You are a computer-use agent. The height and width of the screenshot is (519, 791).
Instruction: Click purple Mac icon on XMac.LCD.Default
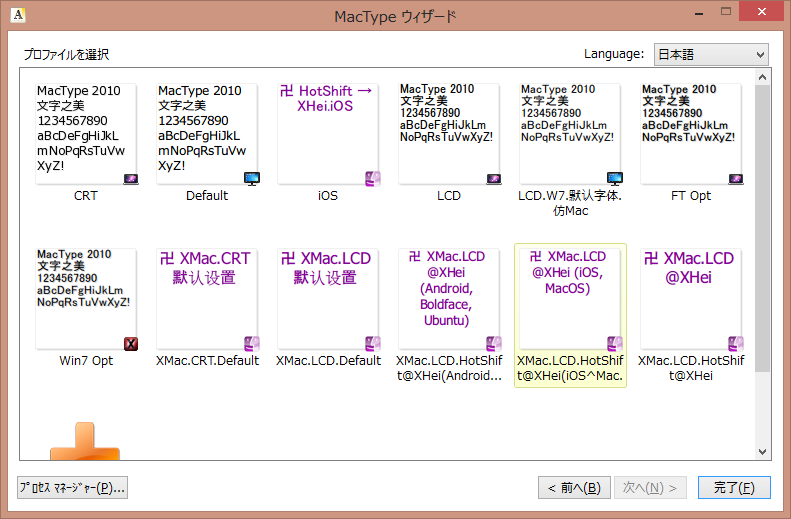pyautogui.click(x=373, y=344)
